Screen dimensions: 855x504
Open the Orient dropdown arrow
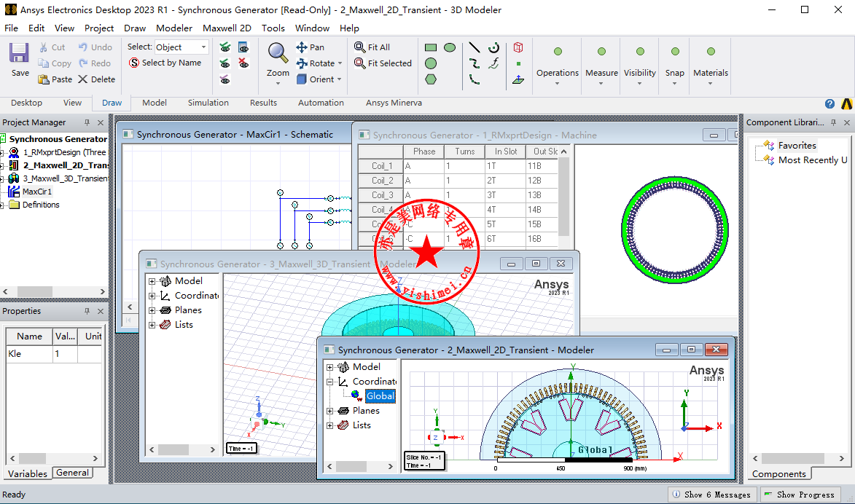coord(339,79)
